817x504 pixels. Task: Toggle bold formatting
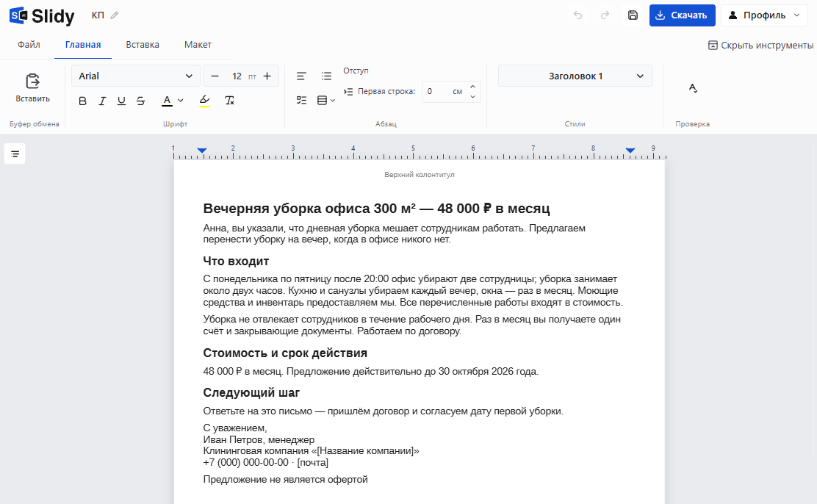pos(82,101)
